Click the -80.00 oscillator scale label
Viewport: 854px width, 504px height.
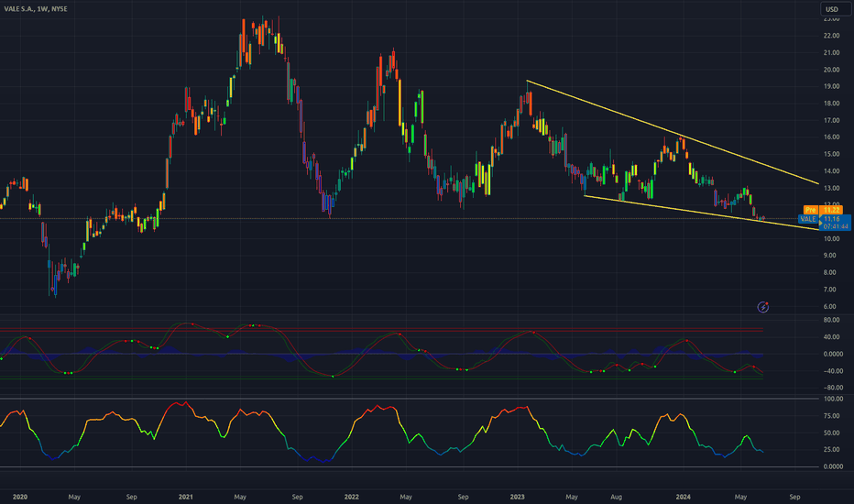[833, 388]
